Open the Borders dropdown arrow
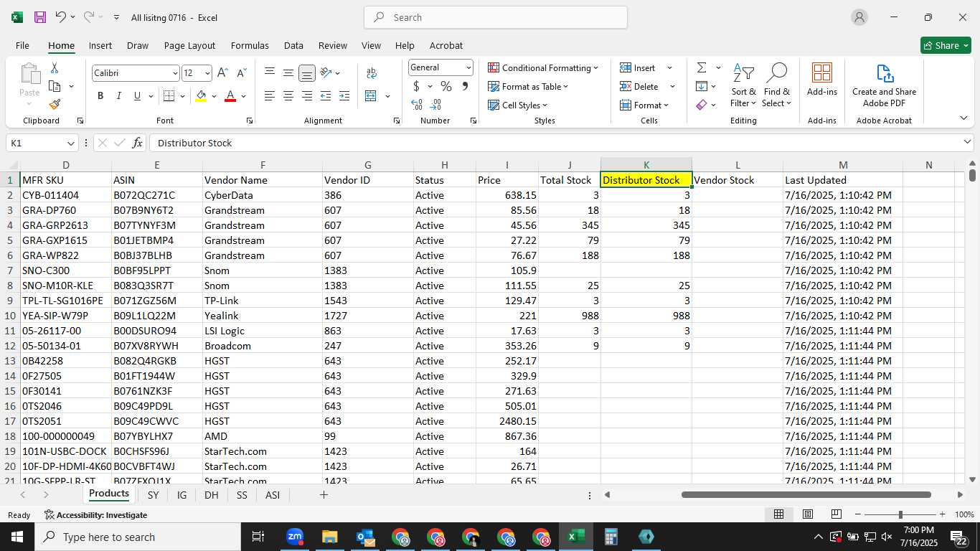The image size is (980, 551). 182,96
